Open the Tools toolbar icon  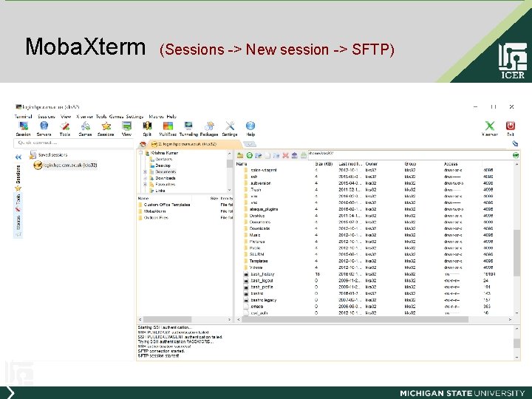tap(65, 129)
